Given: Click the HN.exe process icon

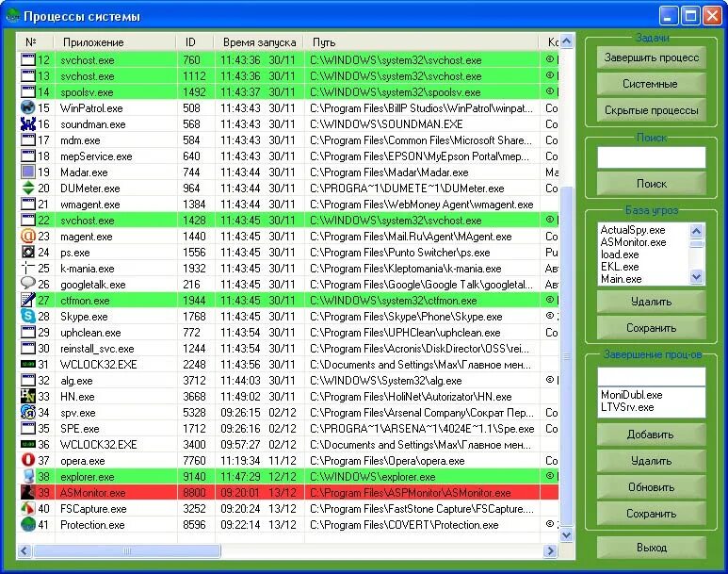Looking at the screenshot, I should [28, 397].
